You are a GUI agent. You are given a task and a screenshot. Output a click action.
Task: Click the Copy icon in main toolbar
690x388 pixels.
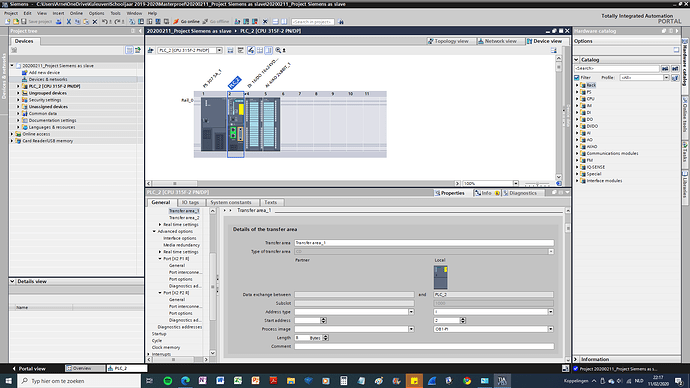[77, 22]
